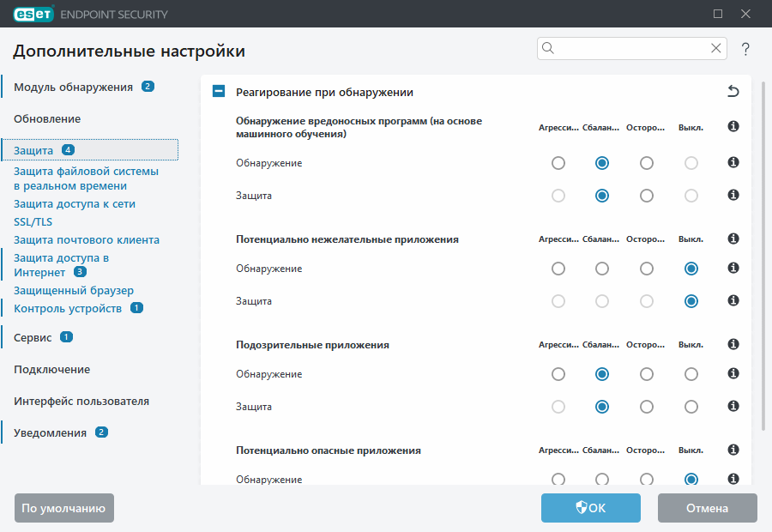Cancel changes with Отмена button
Screen dimensions: 772x532
pyautogui.click(x=707, y=508)
